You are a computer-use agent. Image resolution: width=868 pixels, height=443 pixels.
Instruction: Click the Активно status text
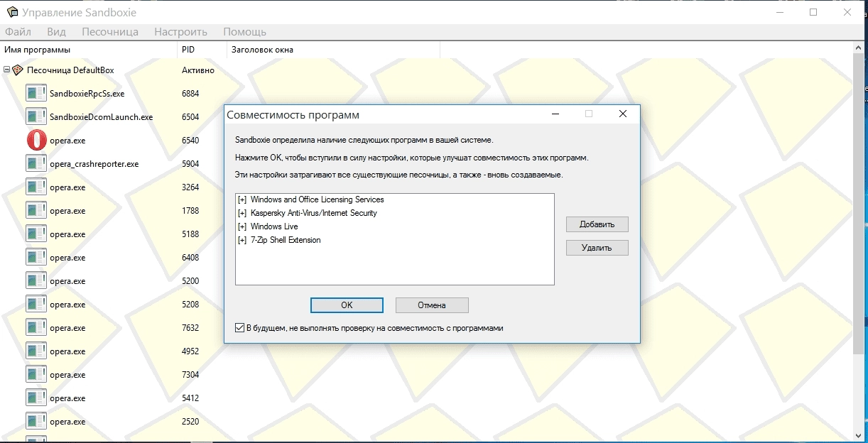[x=198, y=70]
